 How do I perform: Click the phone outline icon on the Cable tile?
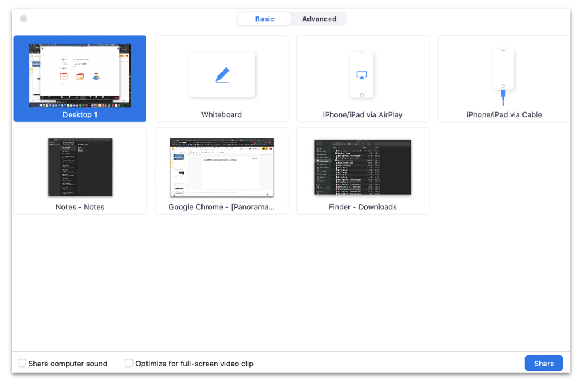click(504, 69)
